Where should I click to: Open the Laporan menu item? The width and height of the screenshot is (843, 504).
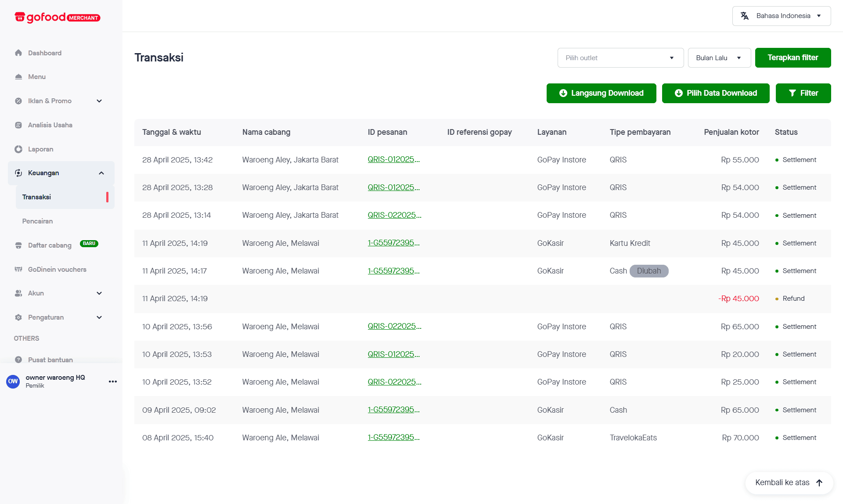pyautogui.click(x=40, y=149)
